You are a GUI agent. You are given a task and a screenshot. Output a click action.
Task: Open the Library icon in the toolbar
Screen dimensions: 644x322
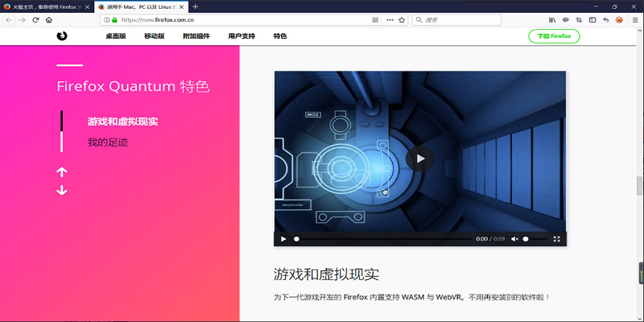tap(552, 19)
